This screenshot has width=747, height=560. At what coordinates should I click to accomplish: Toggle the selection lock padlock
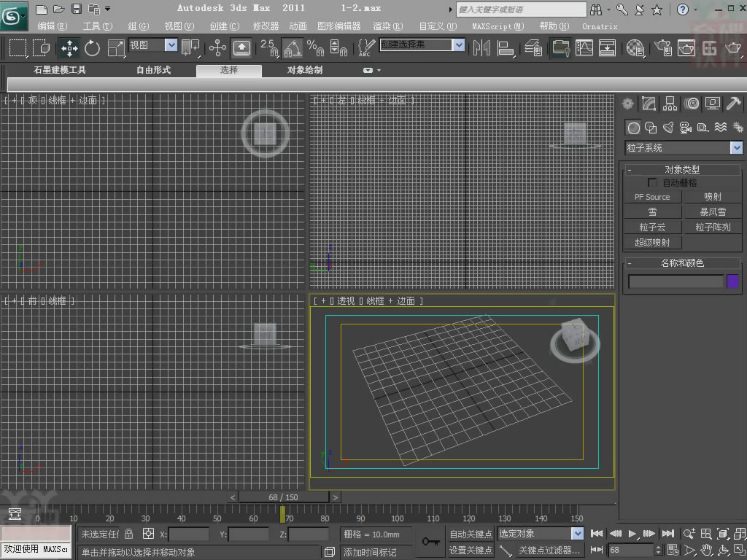click(x=128, y=534)
